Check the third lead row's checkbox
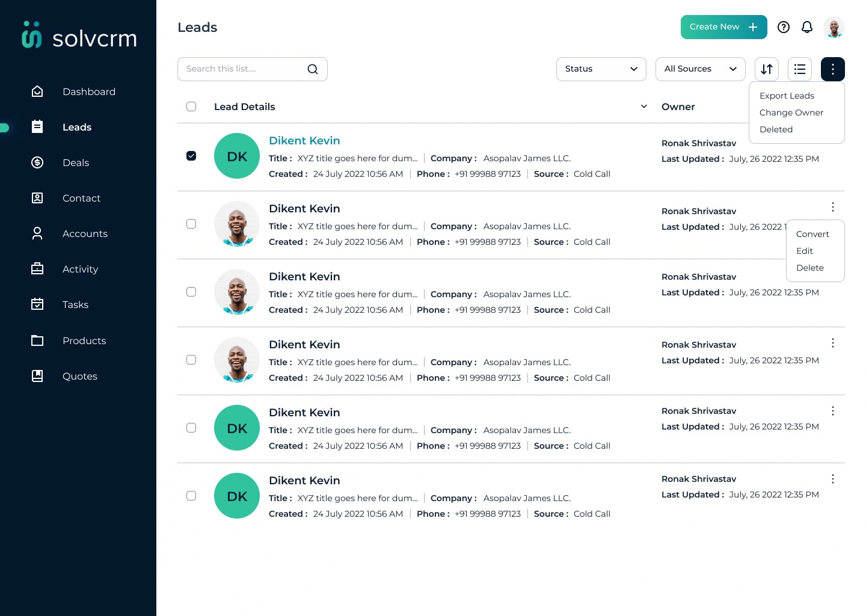866x616 pixels. click(x=191, y=292)
